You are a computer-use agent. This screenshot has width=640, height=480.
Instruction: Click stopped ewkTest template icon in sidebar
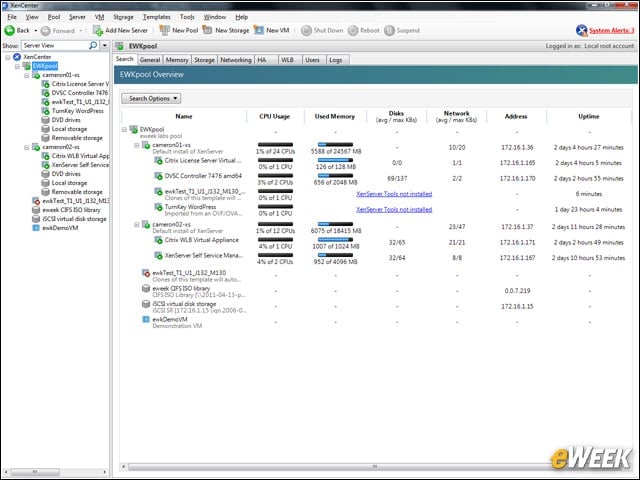[36, 201]
